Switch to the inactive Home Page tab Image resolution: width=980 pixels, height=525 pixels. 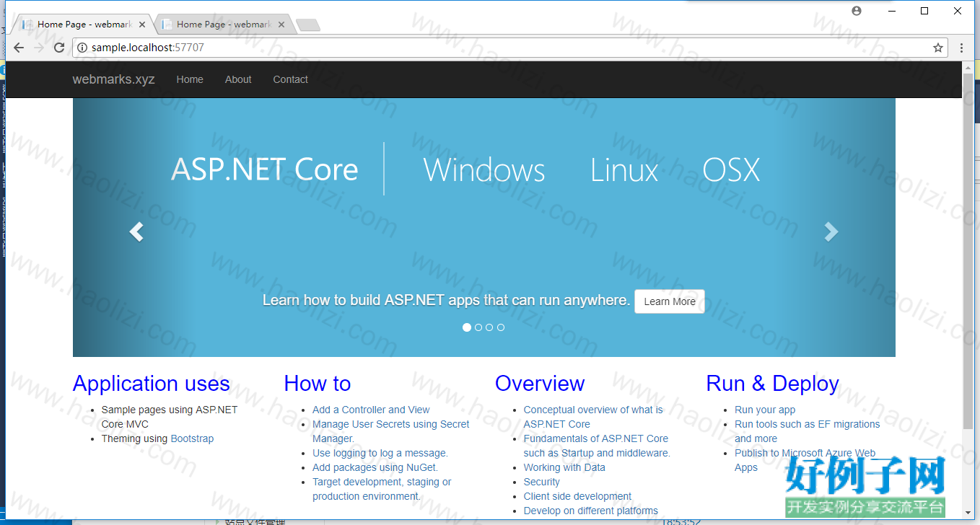point(224,25)
